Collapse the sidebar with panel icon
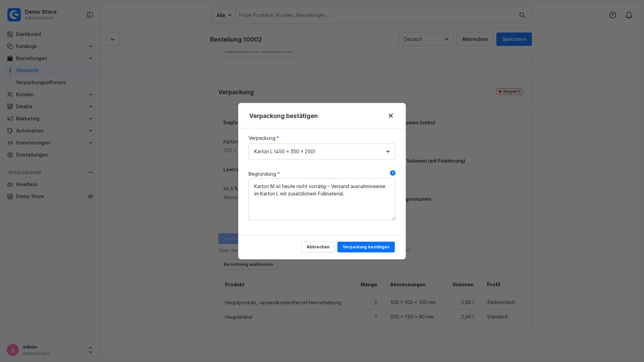644x362 pixels. click(x=90, y=15)
